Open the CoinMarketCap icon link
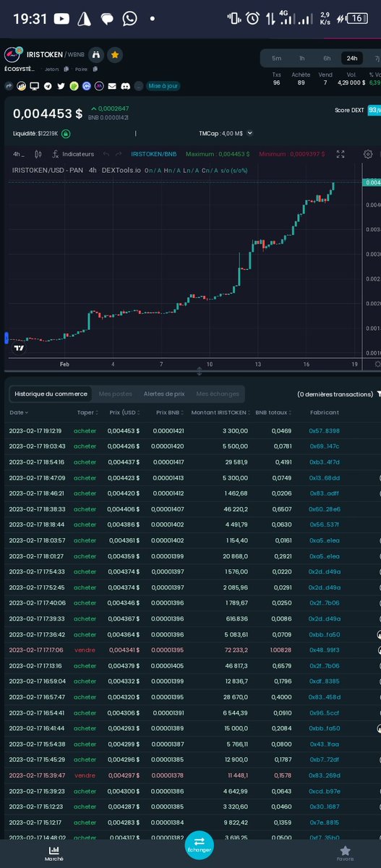The height and width of the screenshot is (868, 381). tap(87, 86)
